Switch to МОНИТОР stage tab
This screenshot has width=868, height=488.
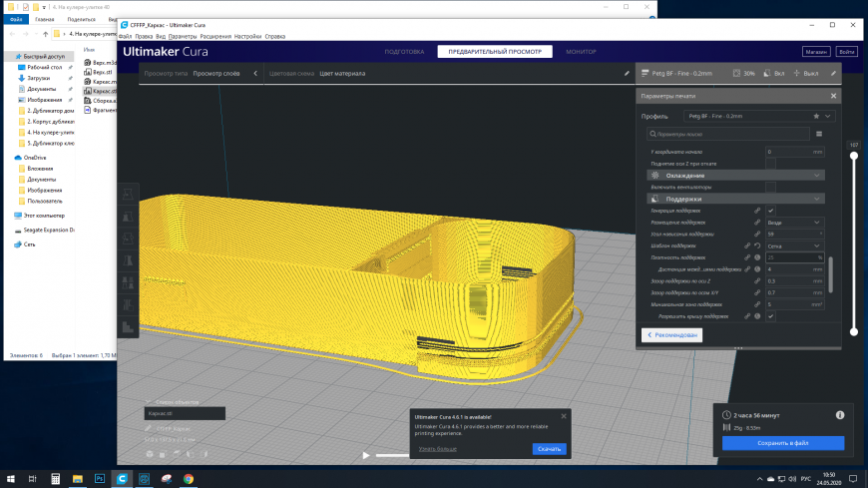581,52
